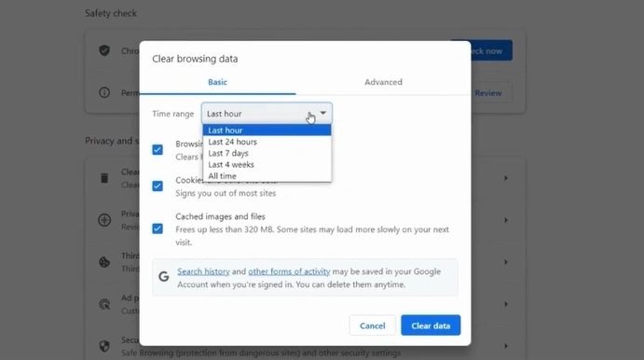The image size is (644, 360).
Task: Click the 'Time range' label
Action: click(173, 114)
